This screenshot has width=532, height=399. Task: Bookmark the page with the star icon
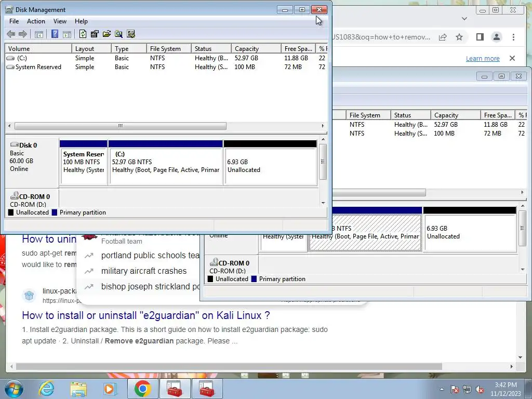[459, 37]
